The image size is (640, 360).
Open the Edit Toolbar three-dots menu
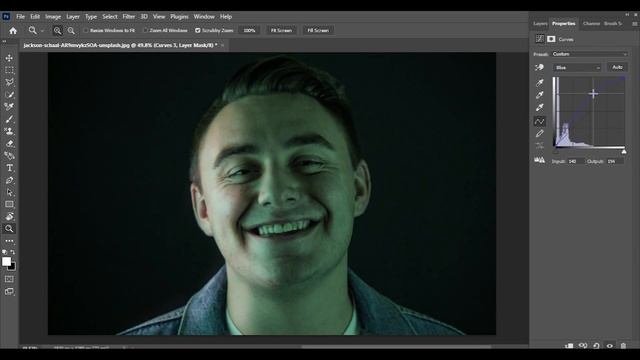[9, 241]
